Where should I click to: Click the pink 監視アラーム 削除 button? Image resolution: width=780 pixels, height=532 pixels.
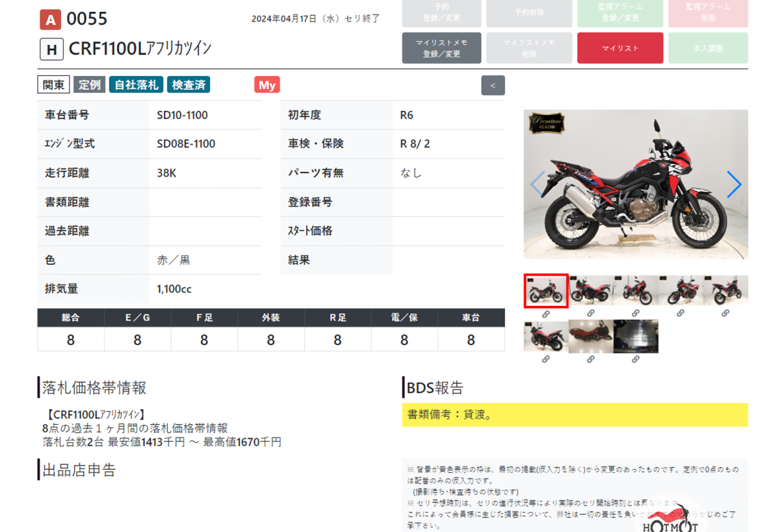point(708,12)
